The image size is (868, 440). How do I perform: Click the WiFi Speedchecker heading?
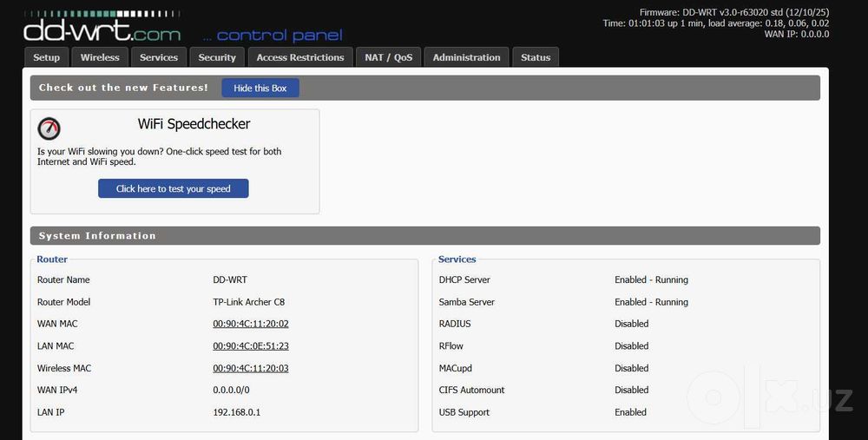194,124
